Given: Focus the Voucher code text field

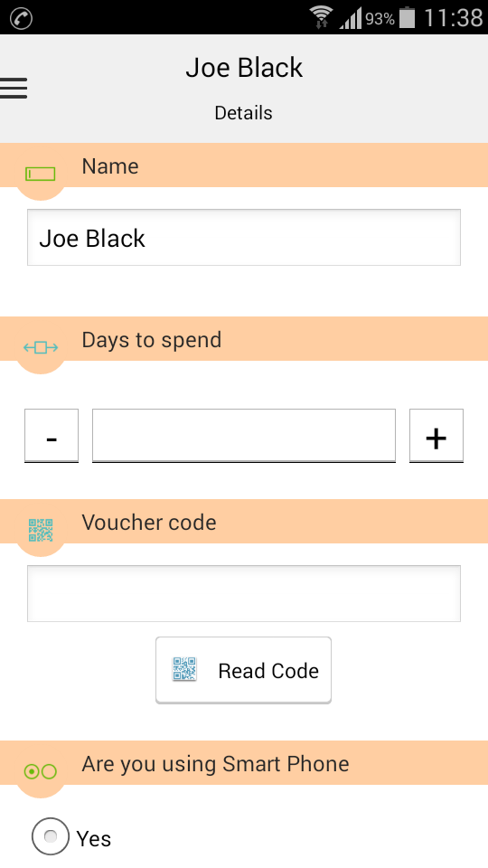Looking at the screenshot, I should coord(244,593).
